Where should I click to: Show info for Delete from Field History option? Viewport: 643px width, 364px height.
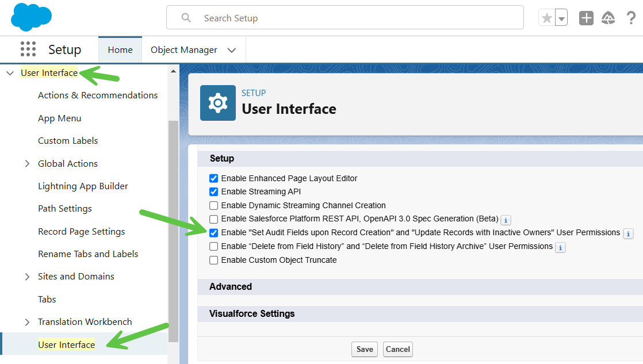click(x=560, y=248)
